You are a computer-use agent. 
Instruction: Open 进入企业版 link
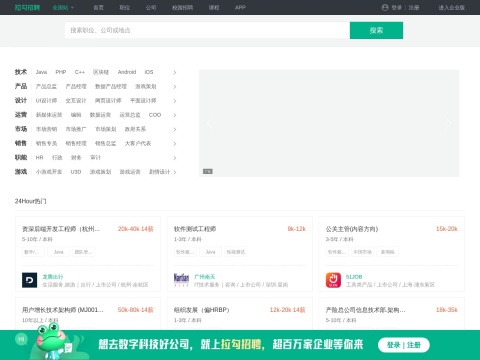[x=451, y=7]
